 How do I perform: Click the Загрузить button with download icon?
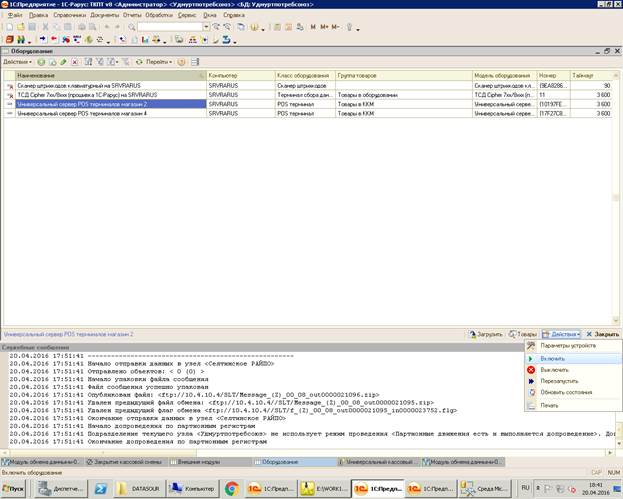[x=486, y=334]
